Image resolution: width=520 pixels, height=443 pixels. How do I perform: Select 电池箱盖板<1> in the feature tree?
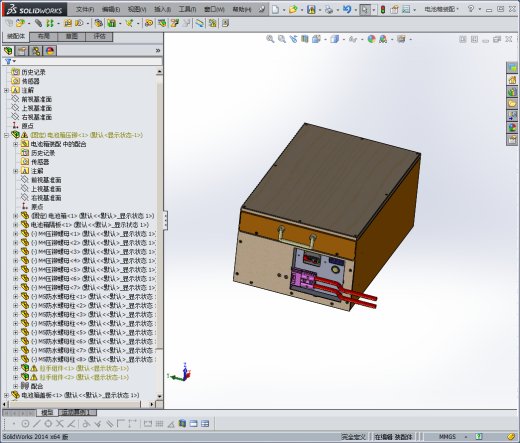pos(80,395)
